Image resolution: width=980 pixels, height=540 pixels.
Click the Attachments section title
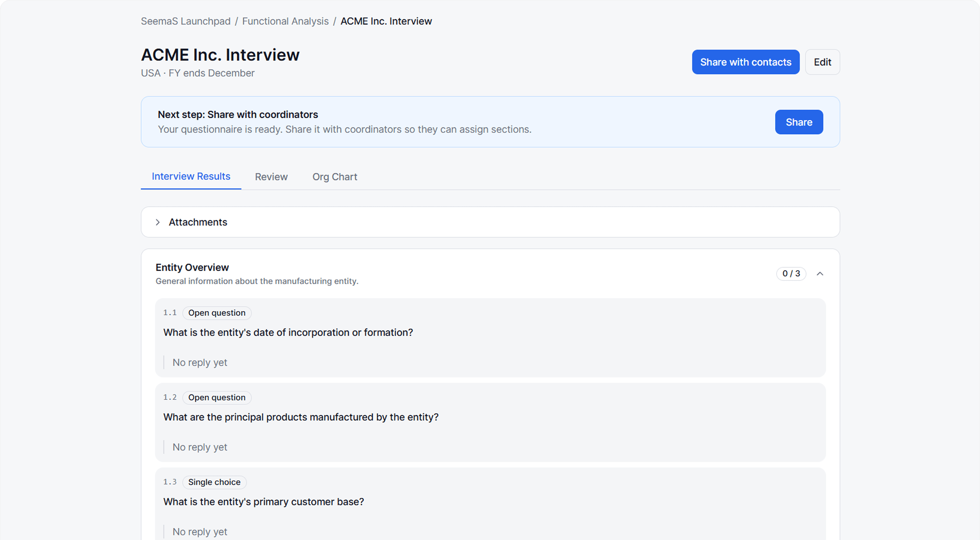tap(198, 222)
